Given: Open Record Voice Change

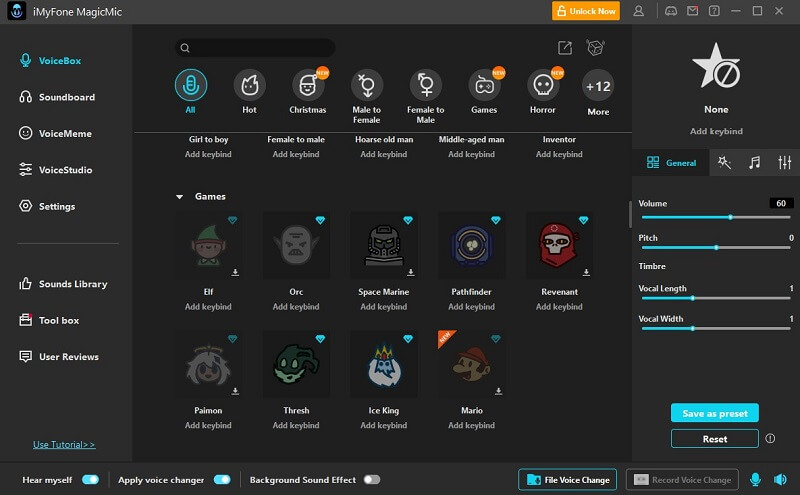Looking at the screenshot, I should coord(682,480).
